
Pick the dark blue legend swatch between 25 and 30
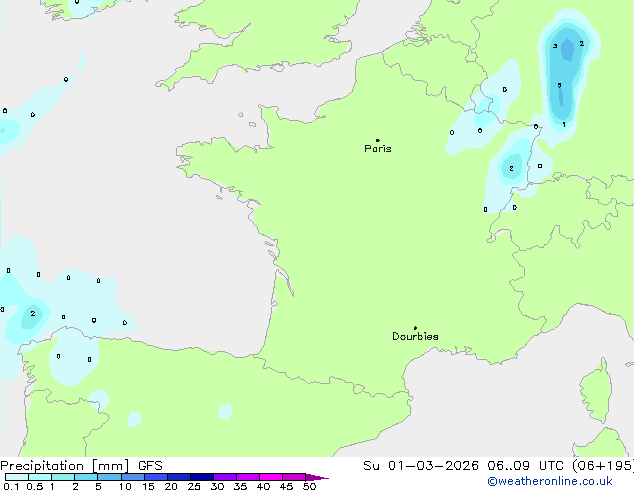click(x=202, y=477)
